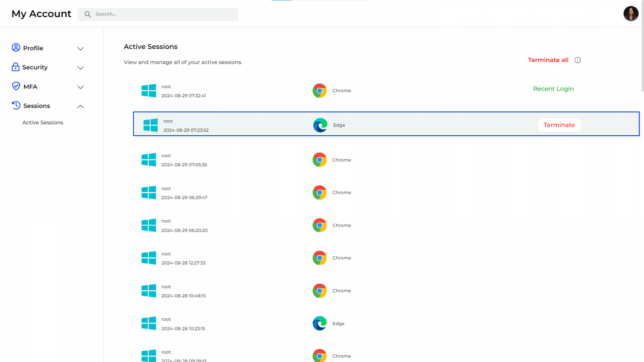Click the magnifier search icon

[x=87, y=14]
